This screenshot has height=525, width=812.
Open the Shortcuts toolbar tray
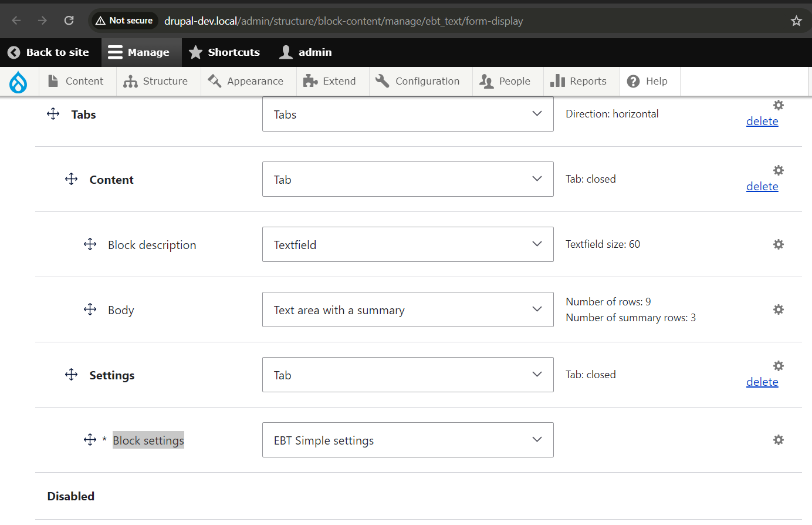point(225,52)
